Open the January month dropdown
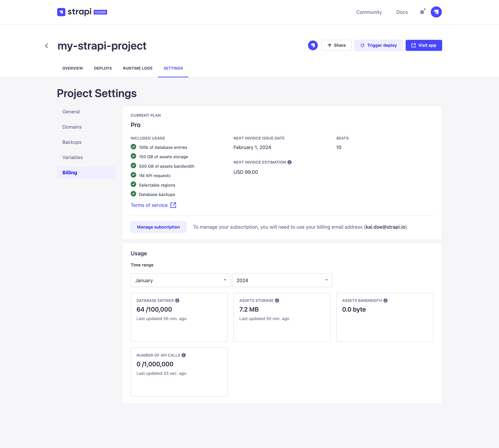This screenshot has height=448, width=499. coord(180,280)
